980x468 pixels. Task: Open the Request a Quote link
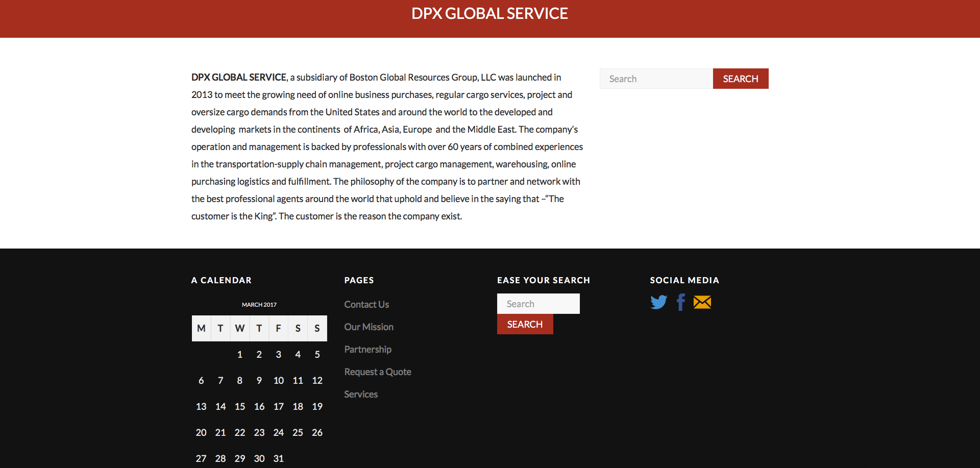point(378,372)
